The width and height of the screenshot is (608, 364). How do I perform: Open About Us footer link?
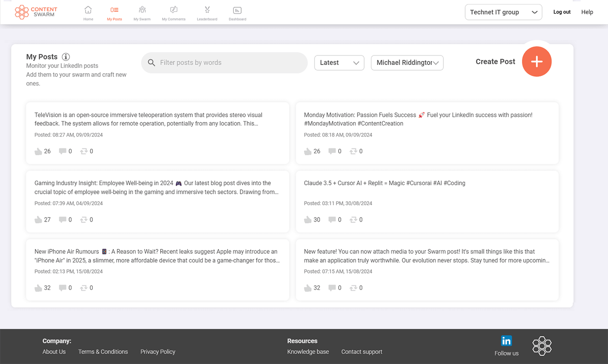(54, 352)
